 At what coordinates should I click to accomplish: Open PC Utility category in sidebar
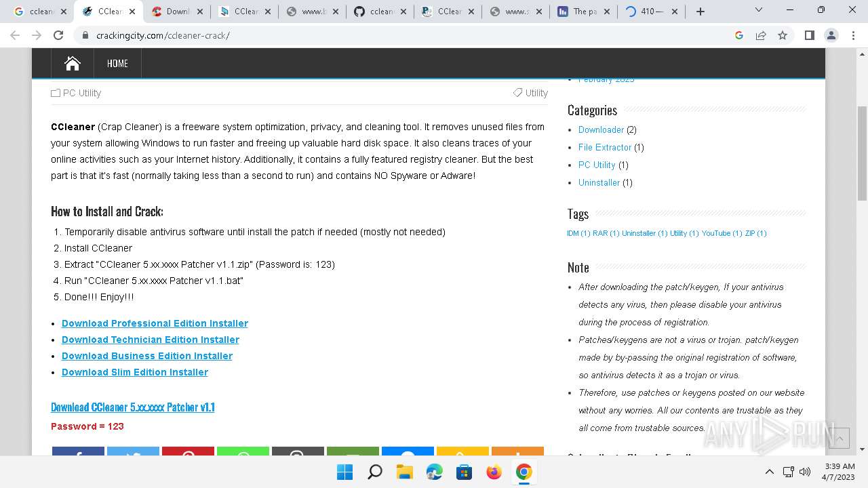coord(597,165)
